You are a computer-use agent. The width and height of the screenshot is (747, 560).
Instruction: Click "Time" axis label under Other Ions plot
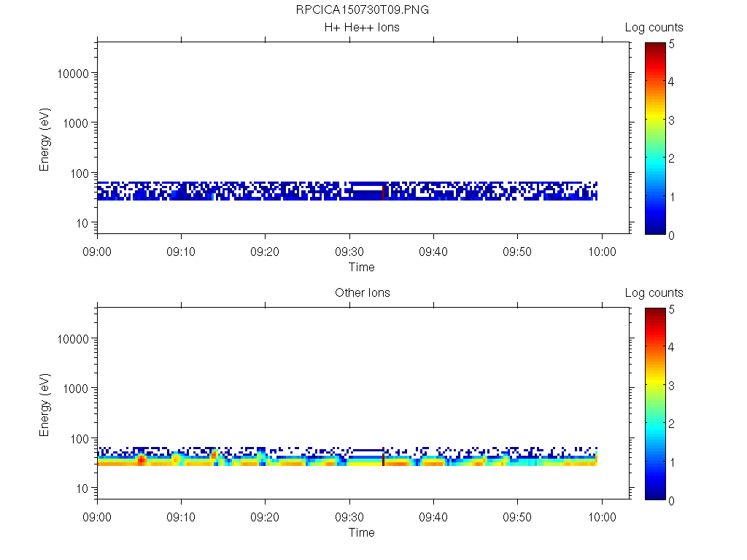[361, 532]
